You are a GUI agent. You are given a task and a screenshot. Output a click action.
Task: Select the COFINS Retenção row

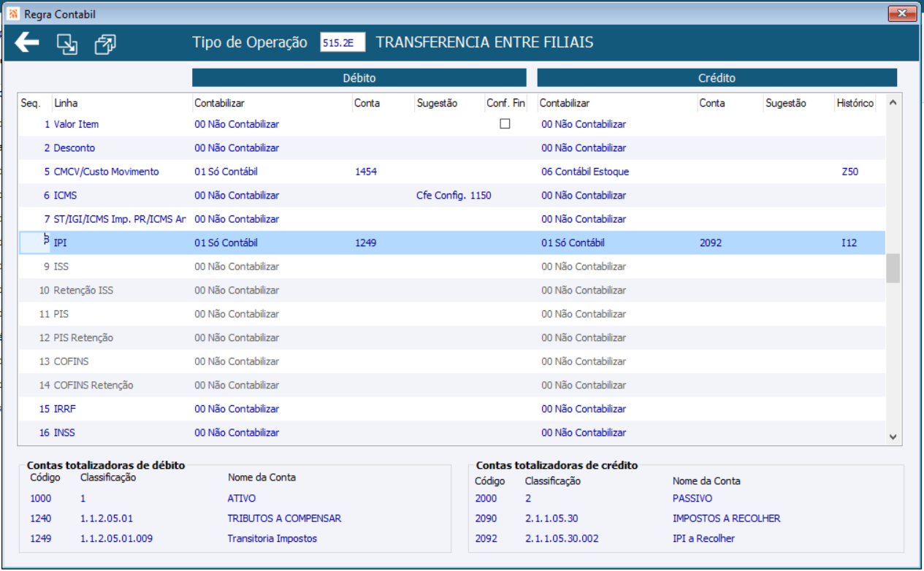coord(451,385)
